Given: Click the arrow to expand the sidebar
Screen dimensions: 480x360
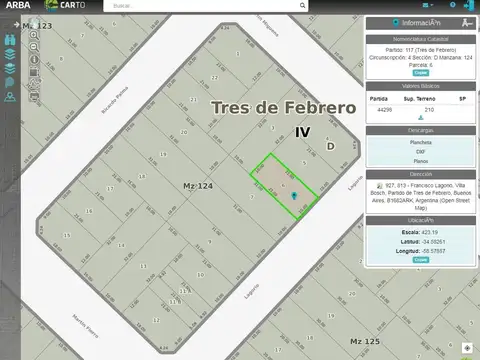Looking at the screenshot, I should [16, 25].
